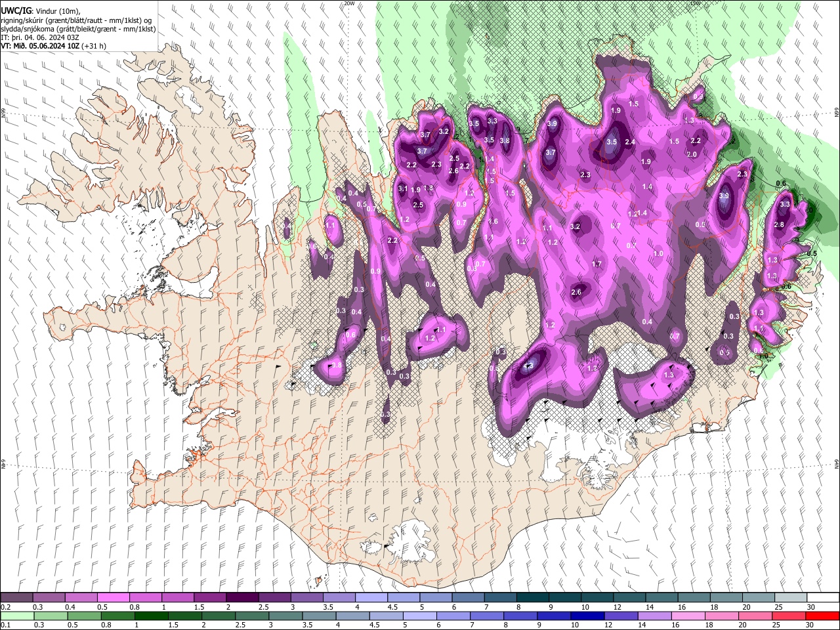The width and height of the screenshot is (840, 630).
Task: Click the '2.8' precipitation value near east coast
Action: point(779,224)
